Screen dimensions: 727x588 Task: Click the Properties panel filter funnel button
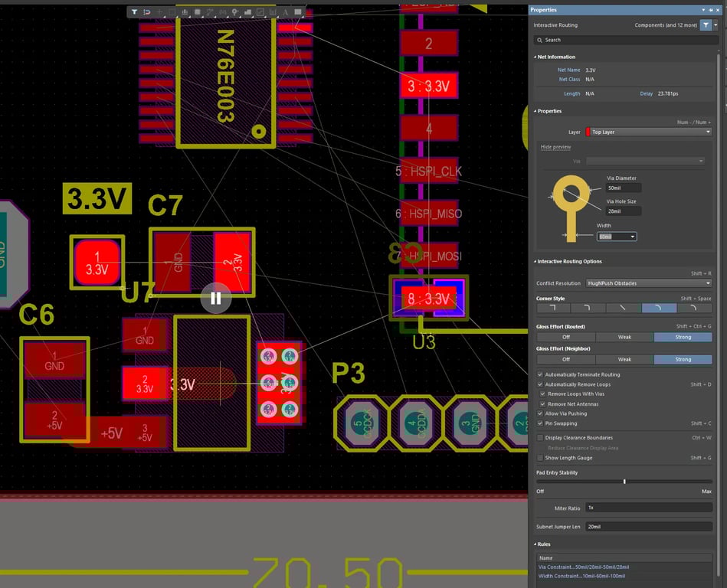tap(706, 25)
